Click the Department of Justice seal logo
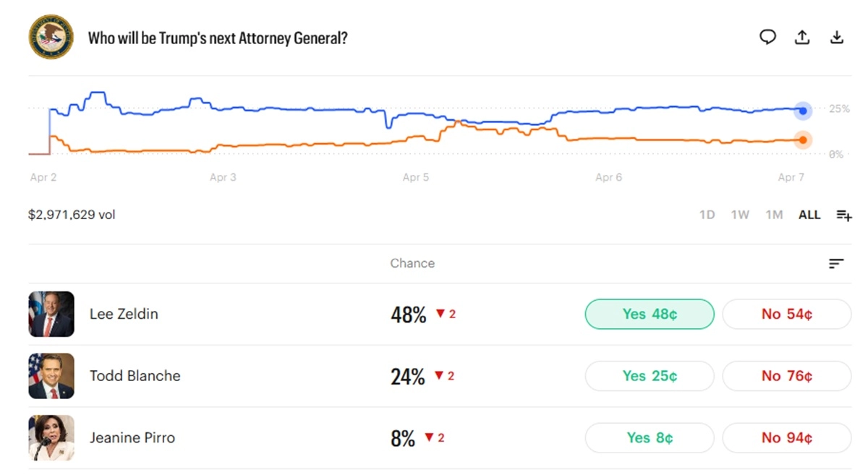Image resolution: width=868 pixels, height=475 pixels. tap(51, 38)
